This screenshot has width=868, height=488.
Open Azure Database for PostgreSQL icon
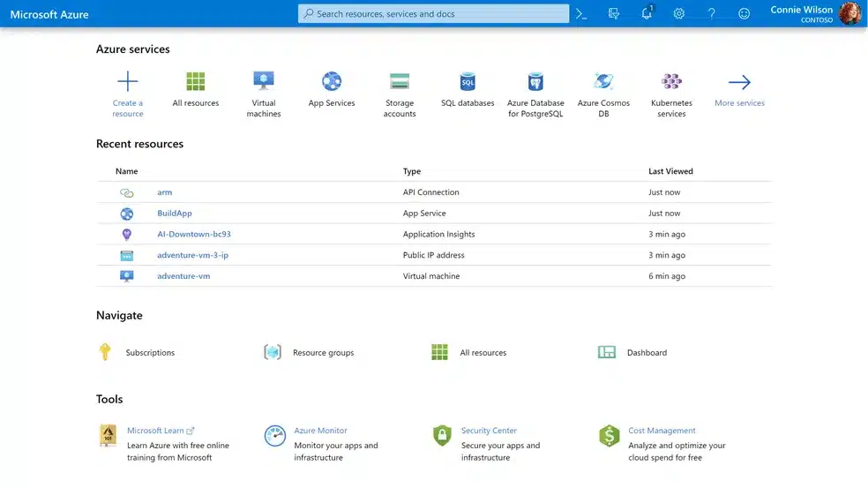(x=535, y=81)
